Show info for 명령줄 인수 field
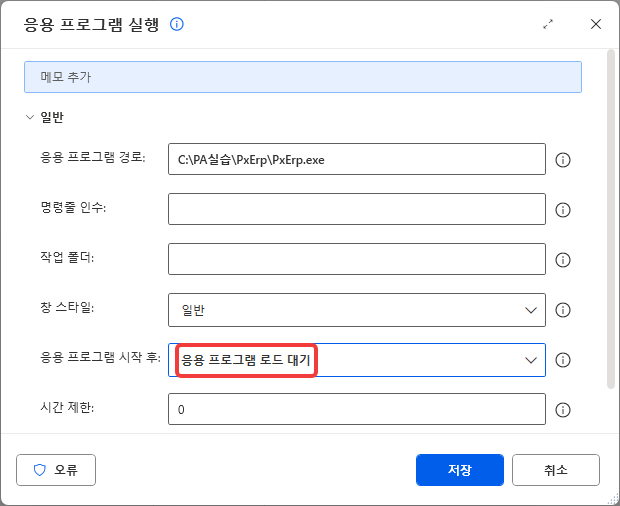620x506 pixels. 563,210
